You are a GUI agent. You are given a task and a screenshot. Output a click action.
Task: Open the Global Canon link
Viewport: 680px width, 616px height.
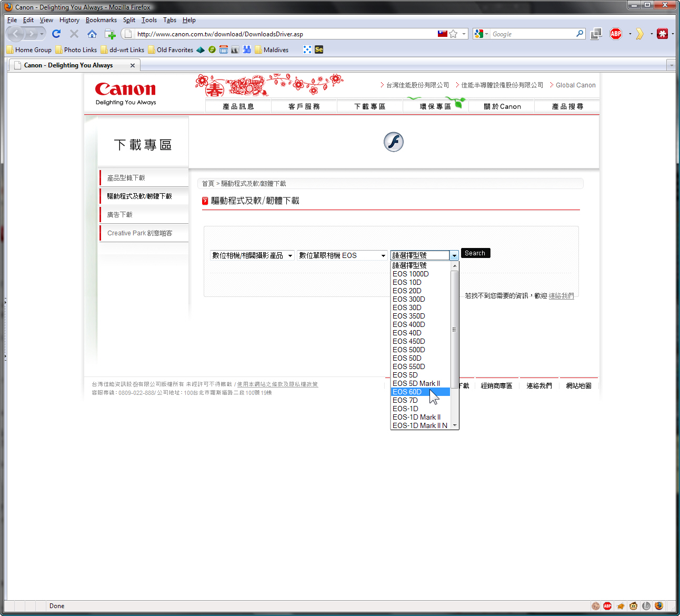coord(576,85)
